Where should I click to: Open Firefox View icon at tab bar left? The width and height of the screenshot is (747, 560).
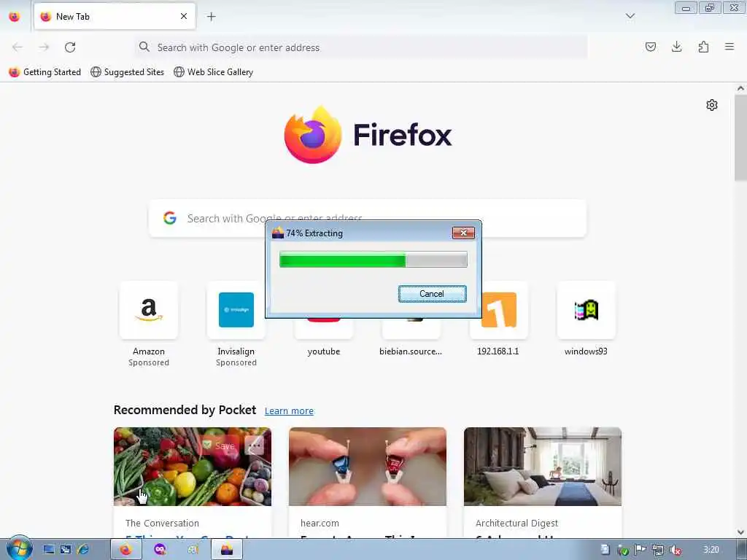pos(15,16)
